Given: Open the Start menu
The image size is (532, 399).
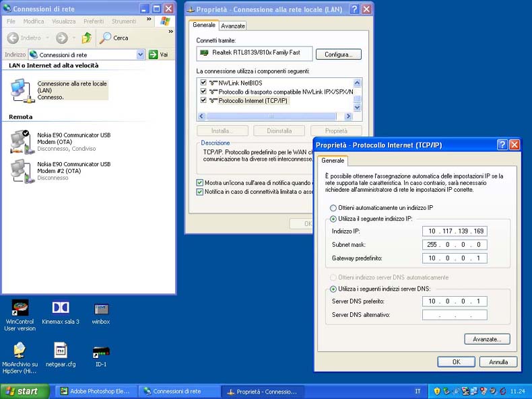Looking at the screenshot, I should tap(24, 391).
